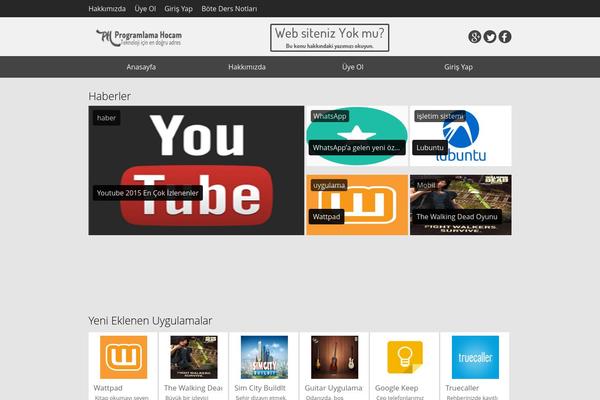Open the Sim City BuildIt app icon

click(x=264, y=357)
